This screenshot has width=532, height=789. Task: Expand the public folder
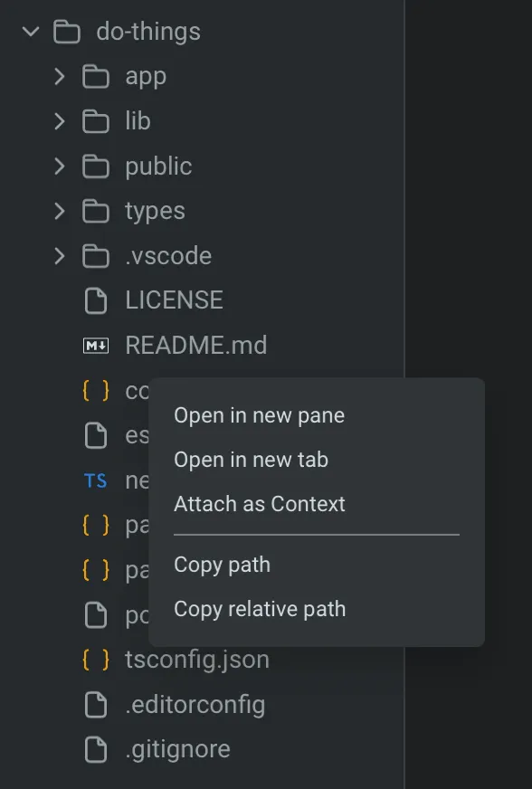coord(59,166)
